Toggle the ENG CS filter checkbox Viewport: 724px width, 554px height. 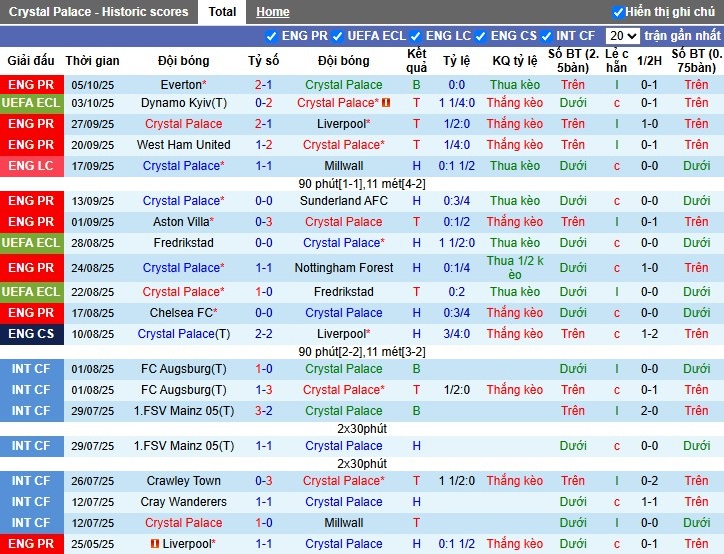tap(482, 36)
